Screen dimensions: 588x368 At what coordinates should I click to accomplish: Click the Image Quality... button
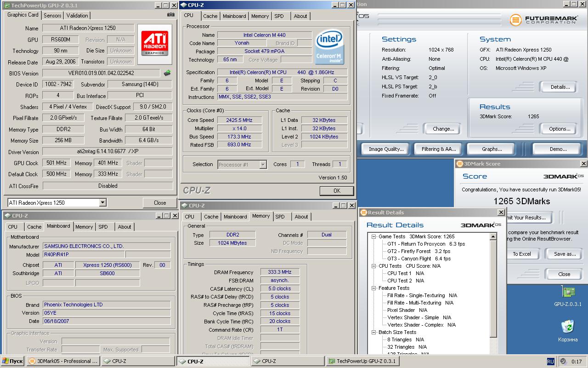[x=386, y=149]
